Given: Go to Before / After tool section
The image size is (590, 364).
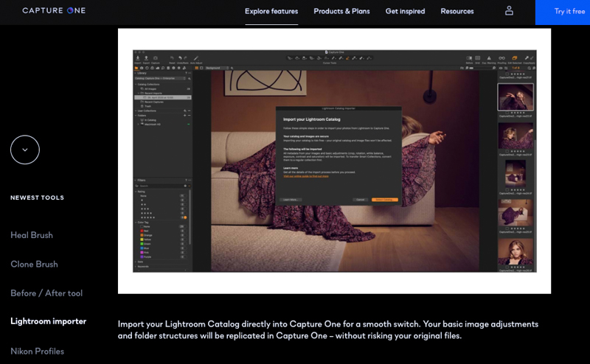Looking at the screenshot, I should pos(46,293).
